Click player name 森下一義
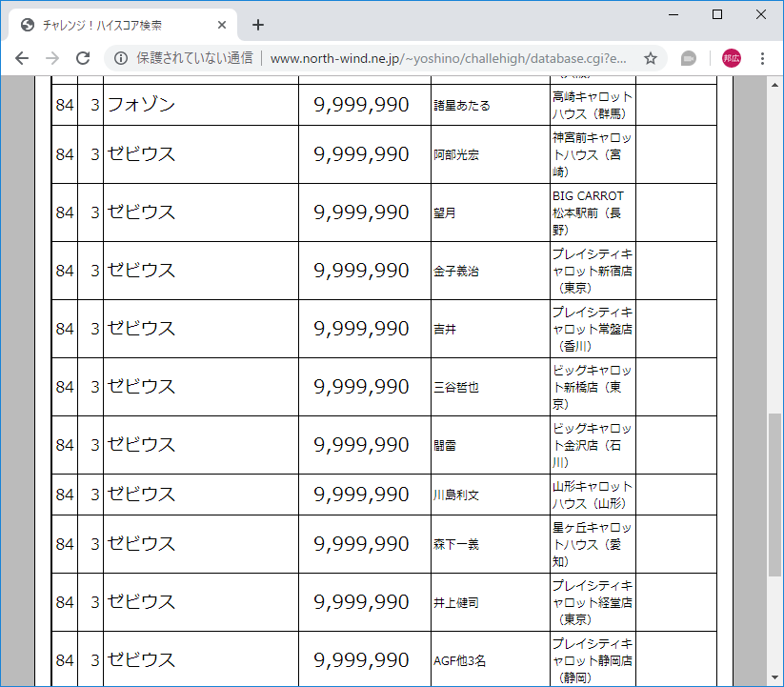This screenshot has width=784, height=687. tap(456, 544)
